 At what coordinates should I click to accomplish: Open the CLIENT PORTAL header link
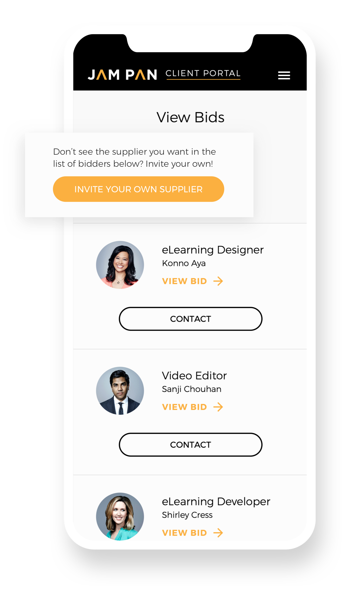tap(203, 74)
